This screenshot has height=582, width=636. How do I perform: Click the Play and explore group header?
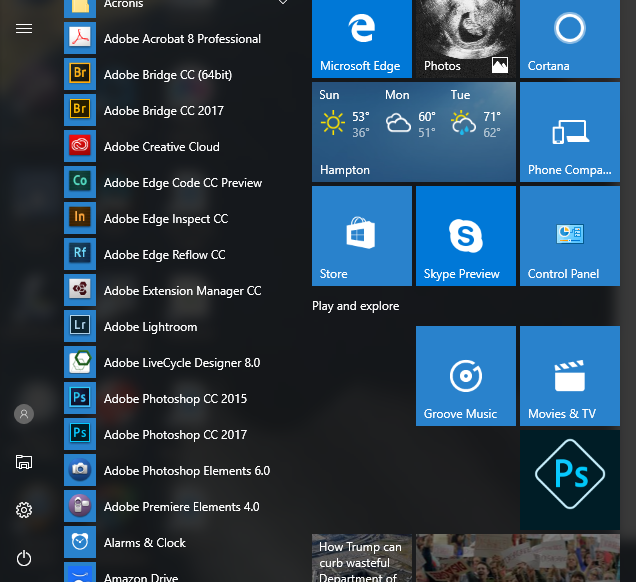(355, 306)
